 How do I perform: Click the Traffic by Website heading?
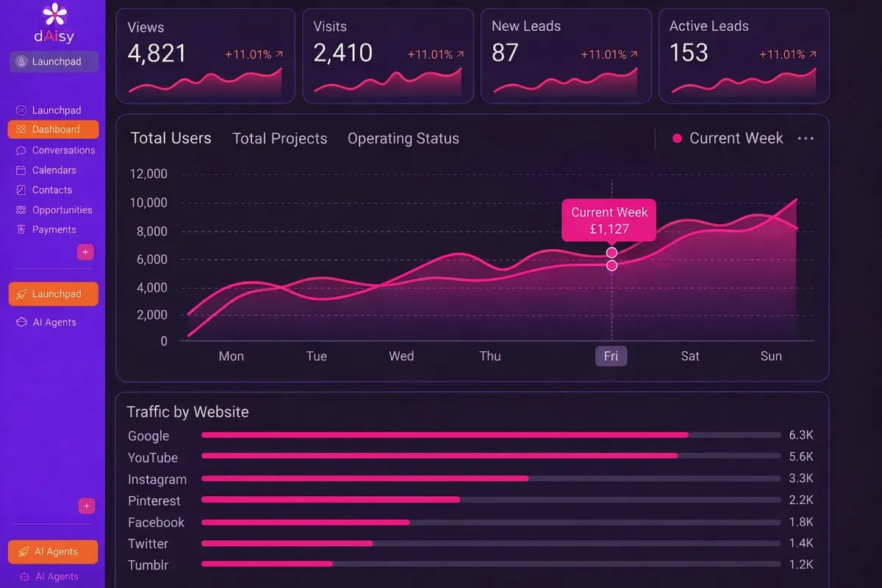pos(187,412)
